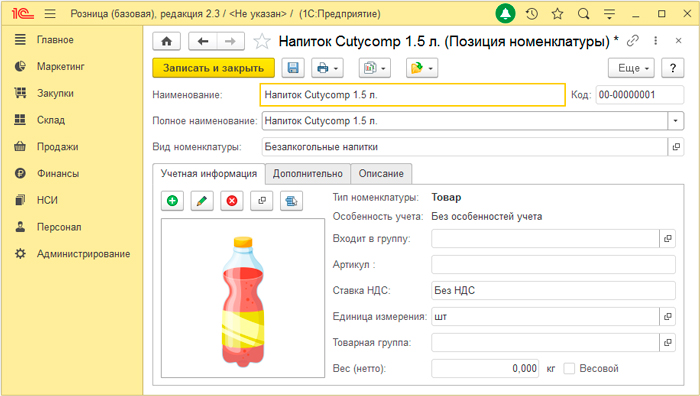
Task: Open selection for Входит в группу
Action: [667, 238]
